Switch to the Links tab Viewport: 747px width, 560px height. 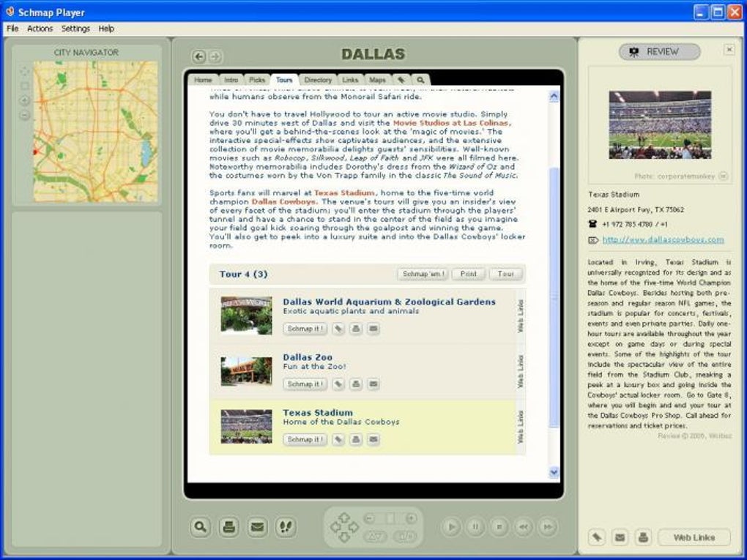pos(350,80)
